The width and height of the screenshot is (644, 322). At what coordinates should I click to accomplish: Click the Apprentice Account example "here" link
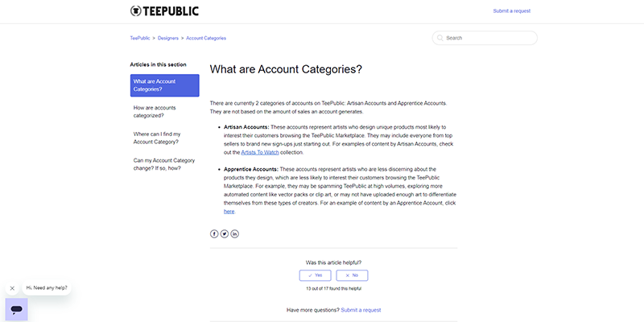click(x=229, y=212)
